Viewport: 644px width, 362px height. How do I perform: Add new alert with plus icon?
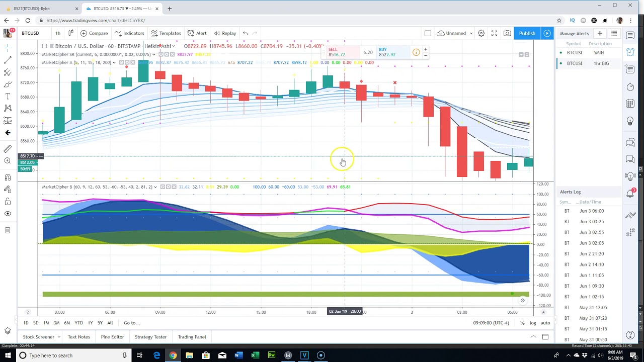[600, 34]
